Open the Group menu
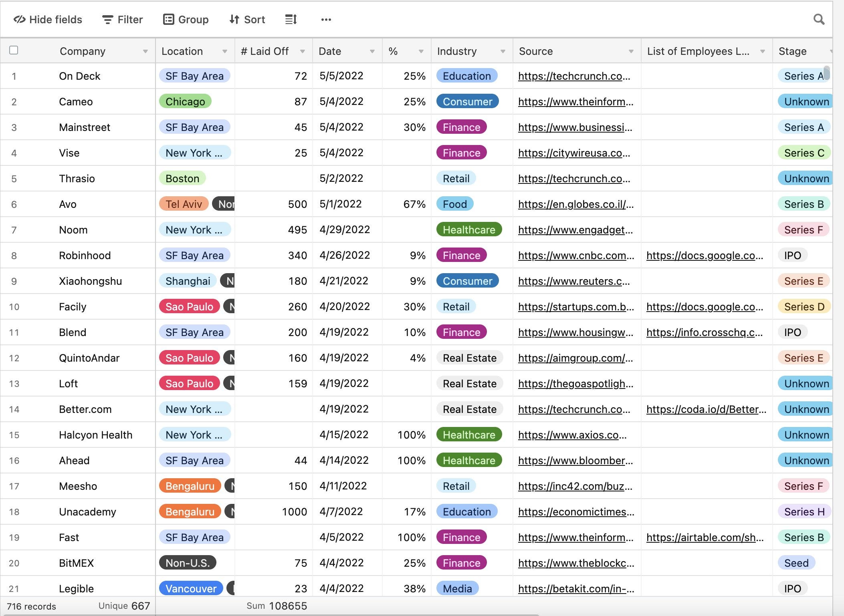The width and height of the screenshot is (844, 616). pos(186,19)
